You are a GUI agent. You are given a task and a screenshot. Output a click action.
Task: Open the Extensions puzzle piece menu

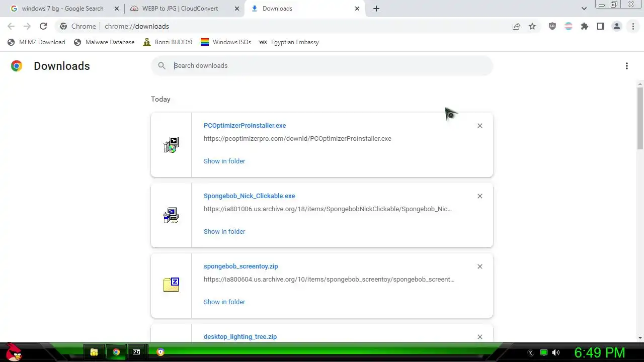[x=585, y=26]
